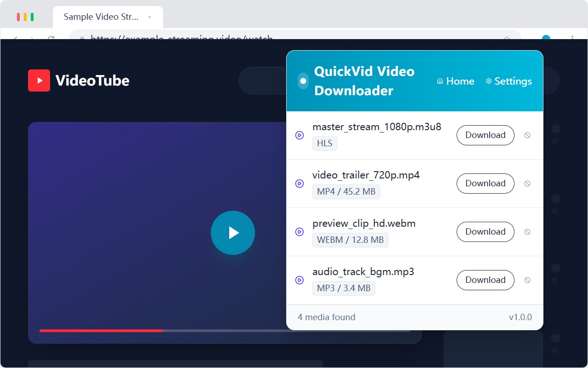
Task: Open the browser three-dot menu
Action: coord(571,39)
